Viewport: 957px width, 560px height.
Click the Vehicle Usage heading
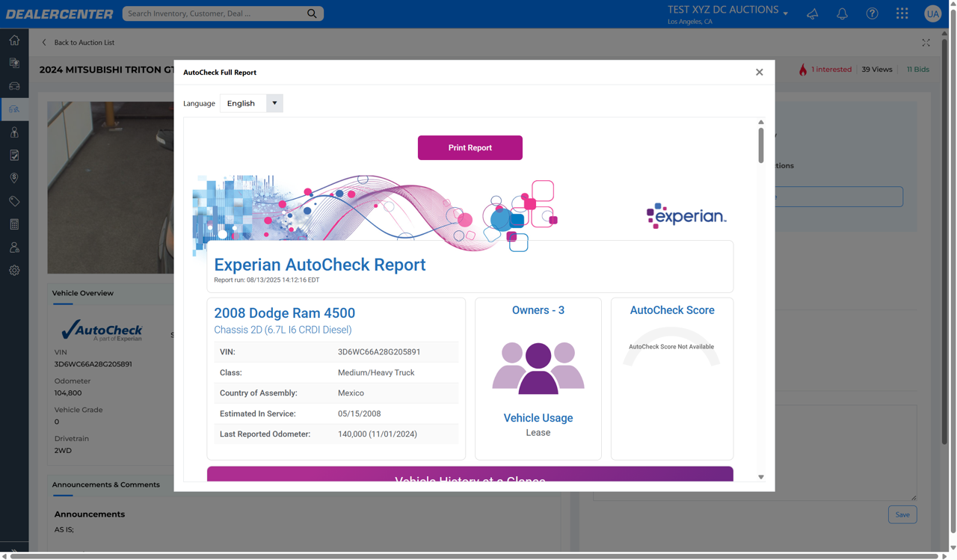coord(538,418)
